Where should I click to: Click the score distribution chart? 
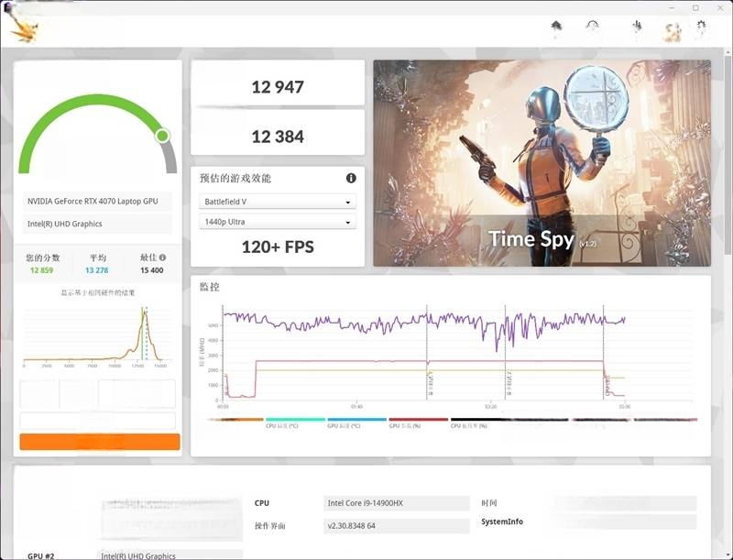[x=98, y=335]
